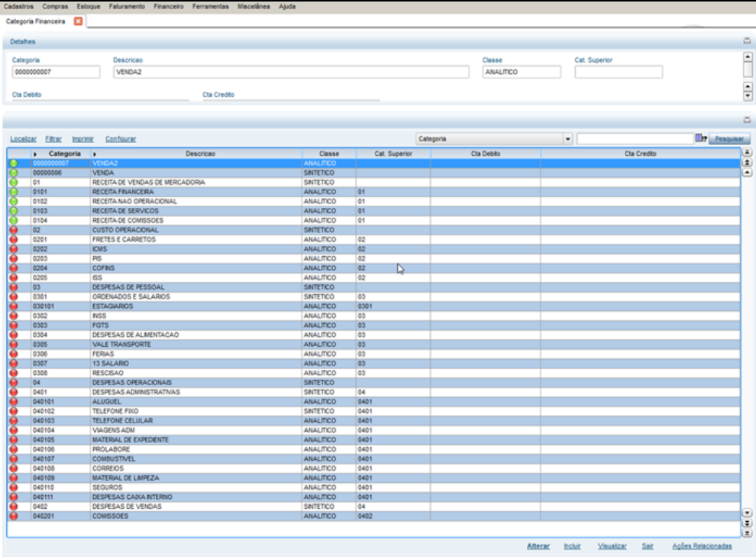This screenshot has height=557, width=756.
Task: Open the Ajuda menu
Action: coord(287,7)
